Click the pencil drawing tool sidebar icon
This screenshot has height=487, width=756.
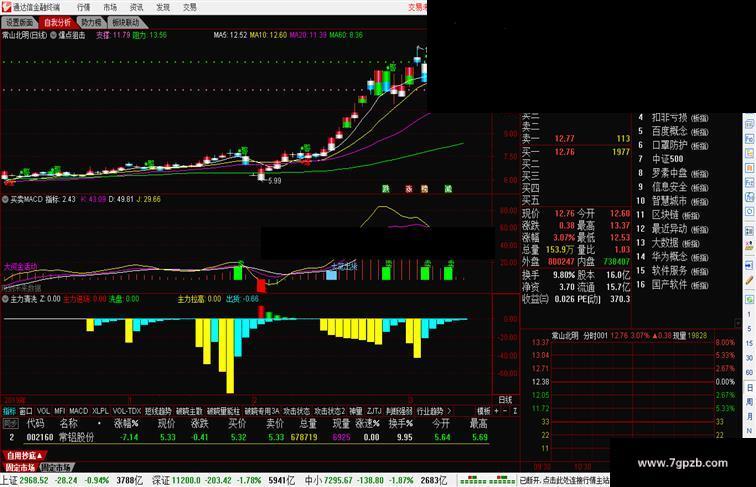[x=750, y=280]
